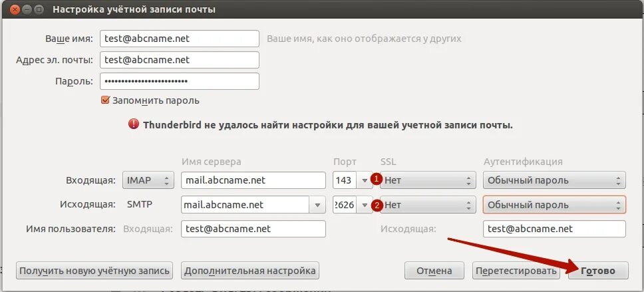Edit the incoming port 143 field
The image size is (644, 292).
(345, 180)
